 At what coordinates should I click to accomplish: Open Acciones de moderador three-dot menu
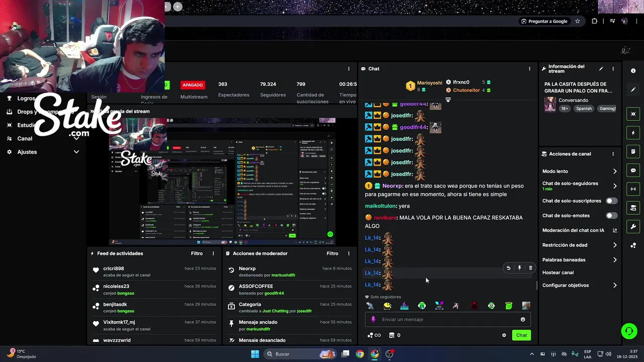(349, 253)
